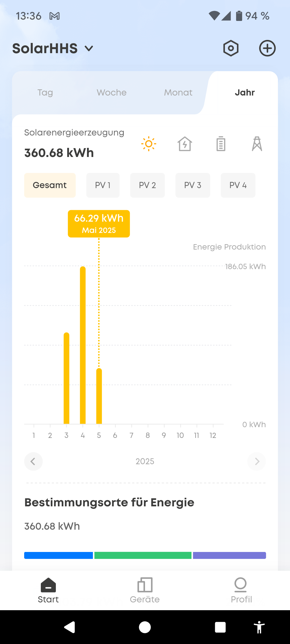The image size is (290, 644).
Task: Go to previous year with left chevron
Action: (33, 461)
